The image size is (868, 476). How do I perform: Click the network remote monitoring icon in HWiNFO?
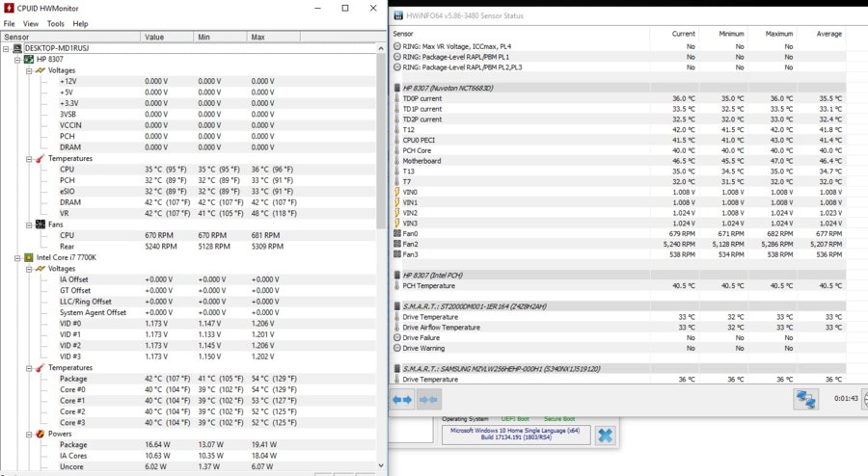pos(805,398)
